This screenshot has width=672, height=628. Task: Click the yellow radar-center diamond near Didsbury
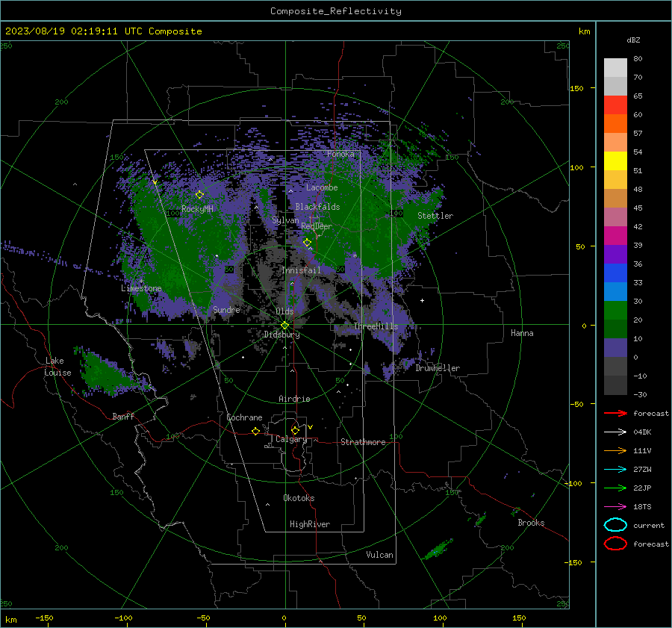(285, 326)
